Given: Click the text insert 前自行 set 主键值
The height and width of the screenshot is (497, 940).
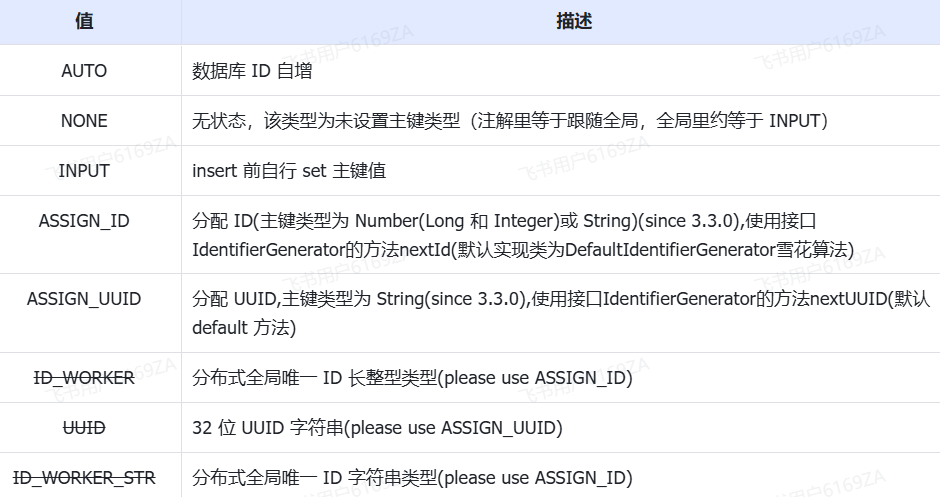Looking at the screenshot, I should [289, 171].
